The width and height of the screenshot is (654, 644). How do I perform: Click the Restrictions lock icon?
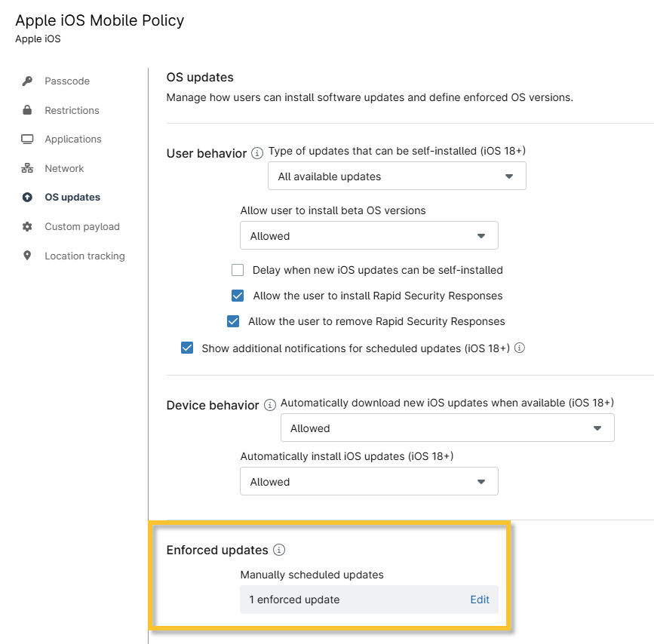click(x=26, y=110)
